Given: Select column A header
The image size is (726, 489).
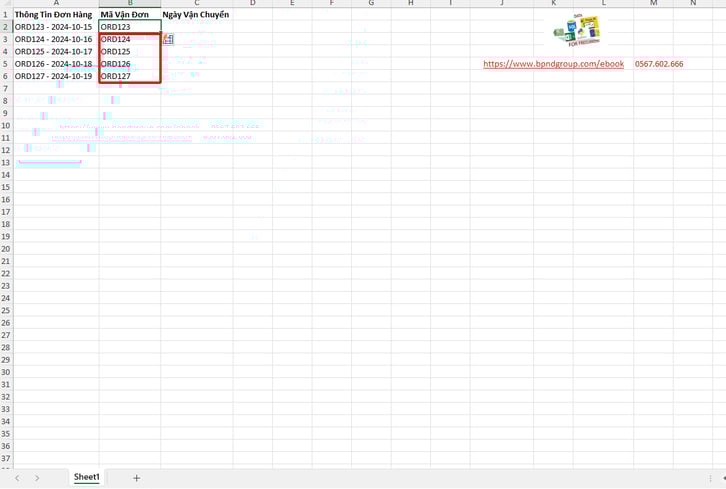Looking at the screenshot, I should click(56, 3).
